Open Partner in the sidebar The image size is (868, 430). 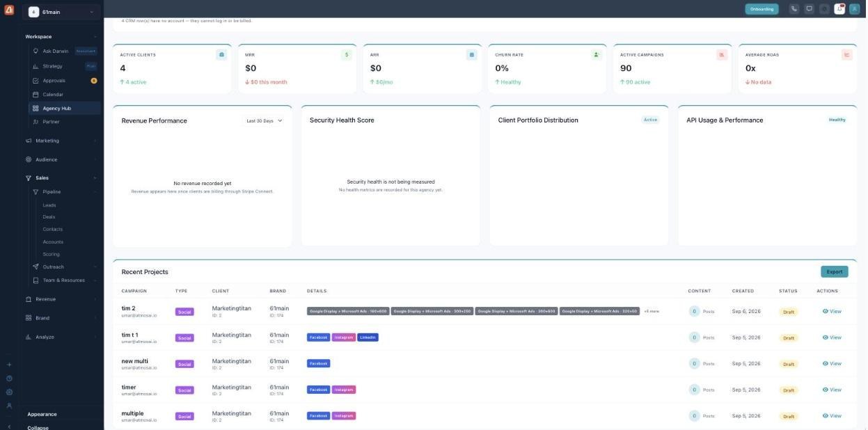(x=65, y=122)
